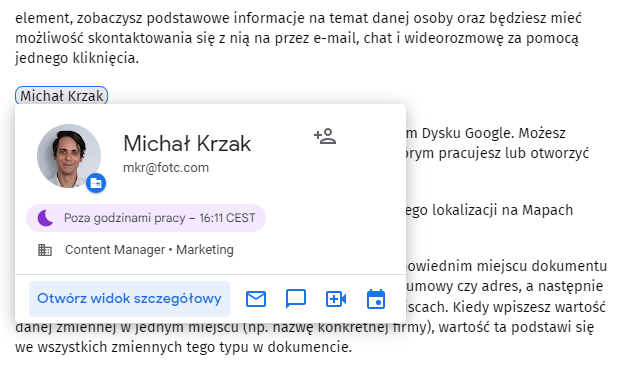Click the mkr@fotc.com email address
624x369 pixels.
tap(166, 168)
